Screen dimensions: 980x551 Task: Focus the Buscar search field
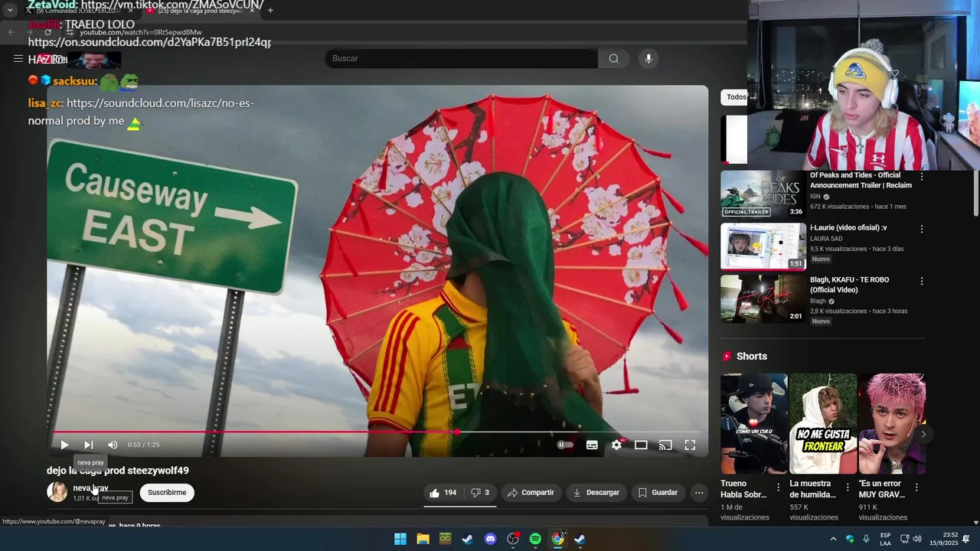(x=462, y=59)
